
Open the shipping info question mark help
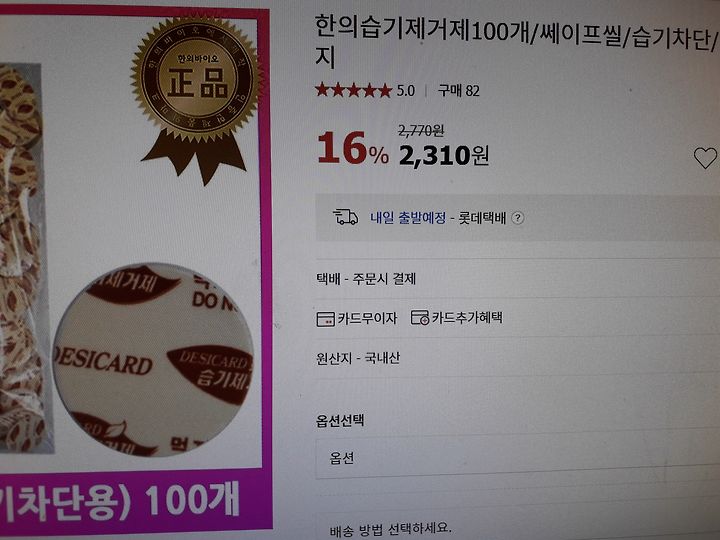[x=518, y=218]
